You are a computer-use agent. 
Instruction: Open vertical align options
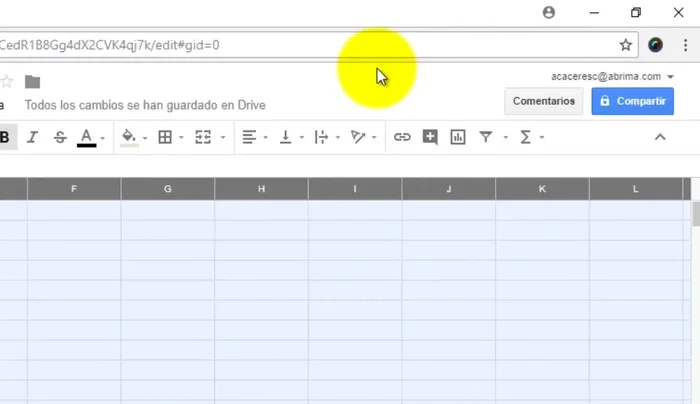pos(285,137)
